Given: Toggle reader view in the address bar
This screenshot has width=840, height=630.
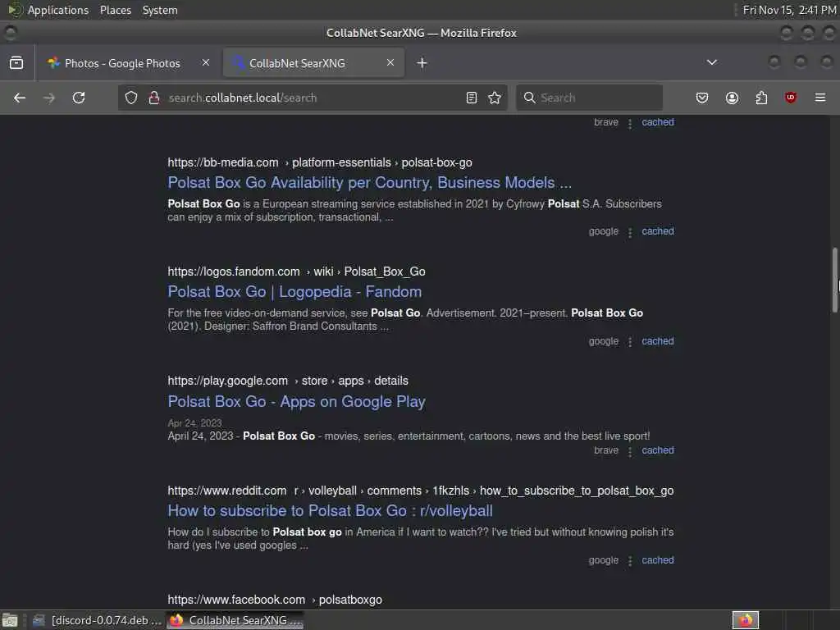Looking at the screenshot, I should 472,98.
